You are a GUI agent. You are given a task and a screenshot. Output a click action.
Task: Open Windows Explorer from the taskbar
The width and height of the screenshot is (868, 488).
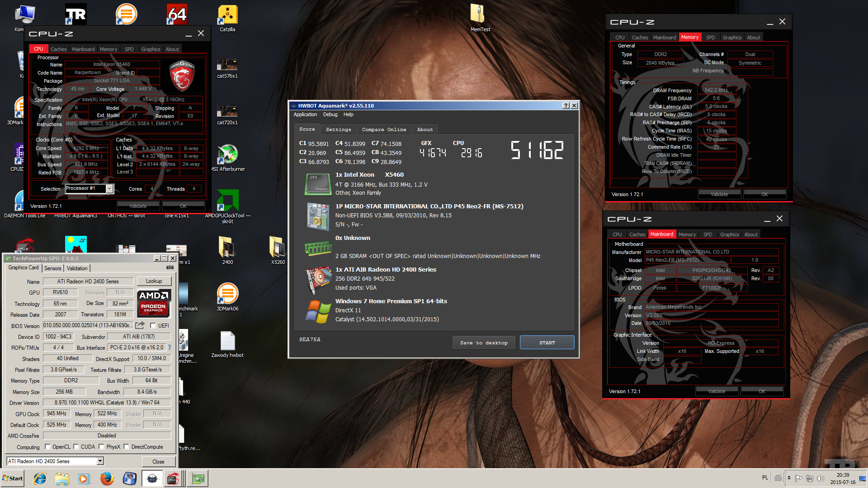coord(62,479)
